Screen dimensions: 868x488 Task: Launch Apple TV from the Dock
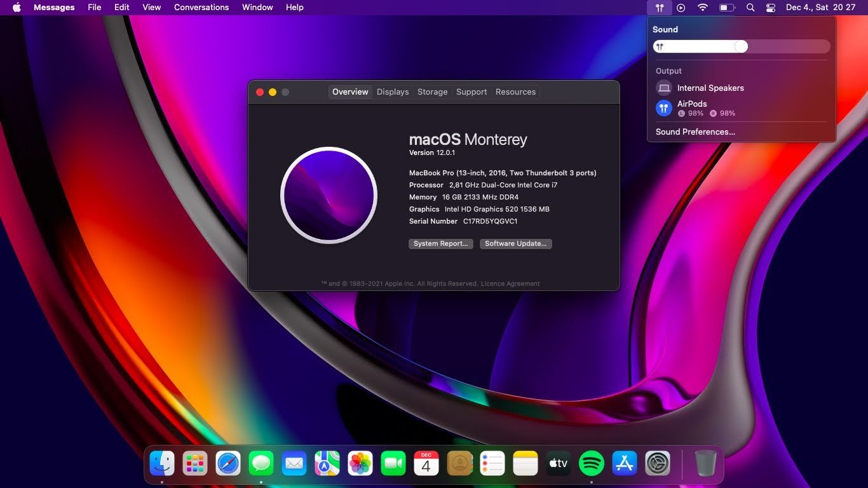(x=559, y=463)
